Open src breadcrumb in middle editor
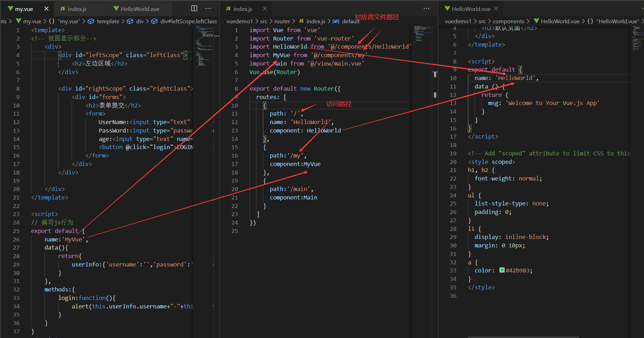The height and width of the screenshot is (338, 644). point(264,21)
